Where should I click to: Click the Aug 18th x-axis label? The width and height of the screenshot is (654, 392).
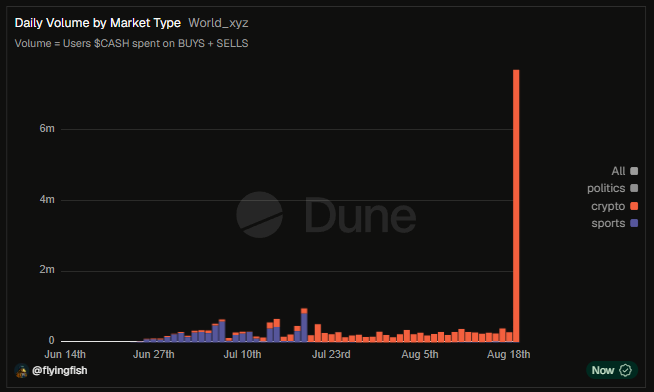click(508, 354)
